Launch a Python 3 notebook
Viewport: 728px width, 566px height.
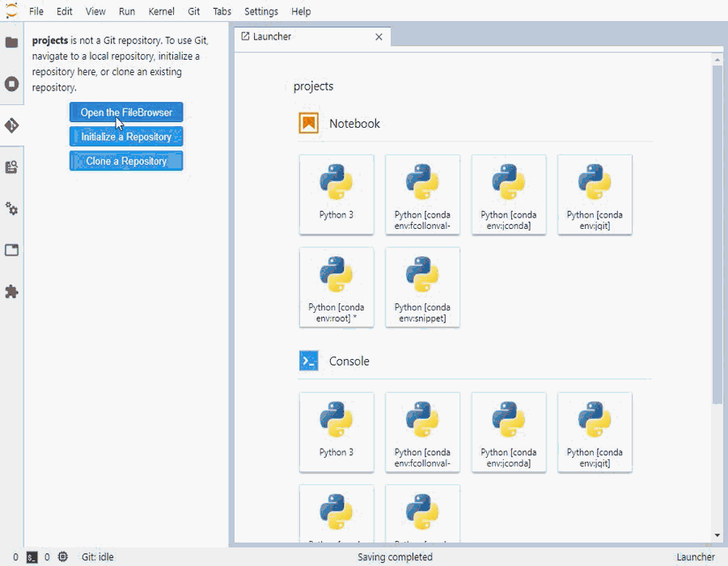(336, 194)
